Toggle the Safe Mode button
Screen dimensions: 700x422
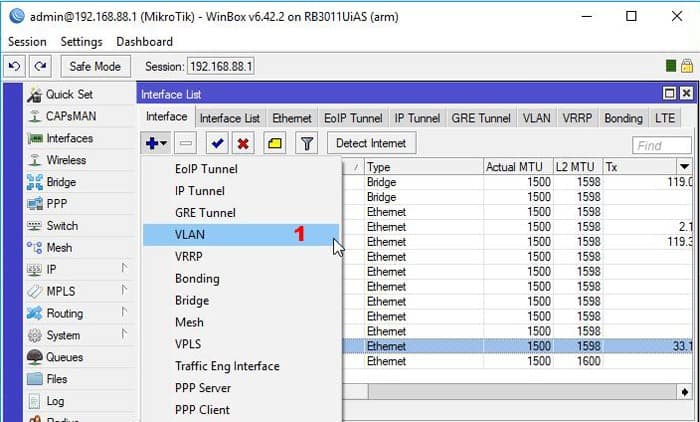point(96,67)
